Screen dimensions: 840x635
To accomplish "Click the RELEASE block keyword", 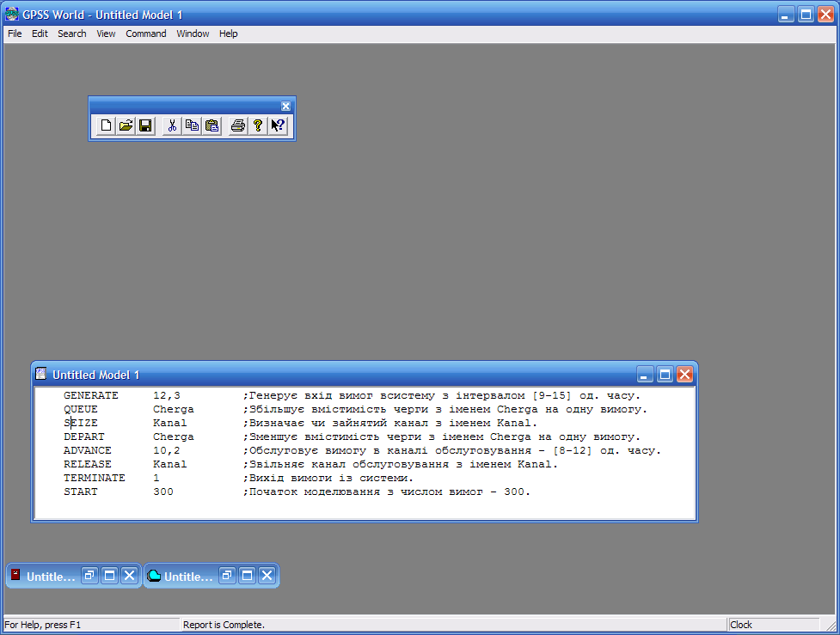I will tap(88, 464).
